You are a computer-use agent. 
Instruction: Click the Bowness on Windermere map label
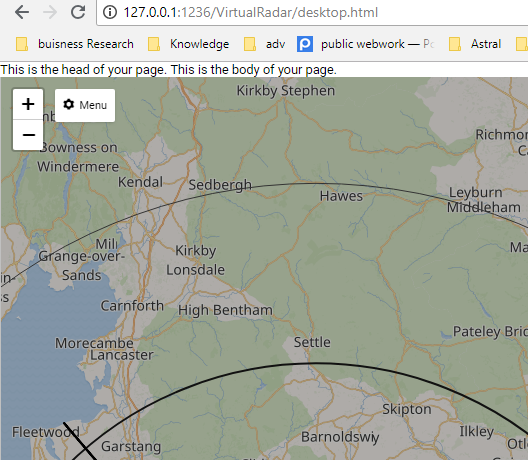pyautogui.click(x=78, y=157)
